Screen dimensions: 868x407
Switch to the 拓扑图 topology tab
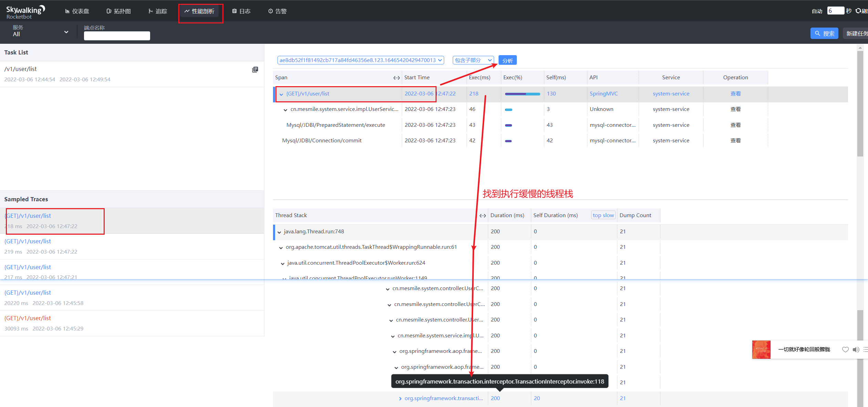coord(119,11)
